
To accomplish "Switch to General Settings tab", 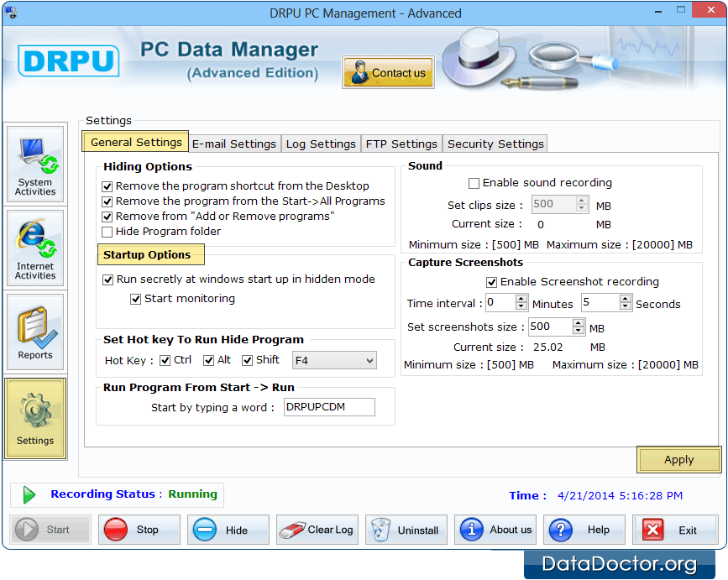I will tap(135, 142).
